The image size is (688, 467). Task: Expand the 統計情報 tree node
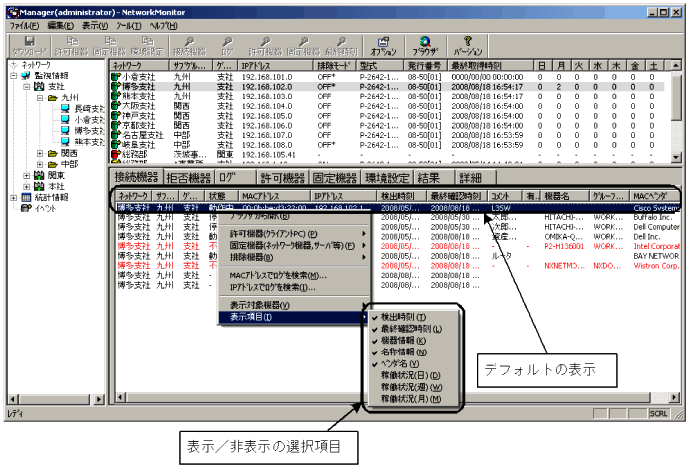(x=14, y=197)
